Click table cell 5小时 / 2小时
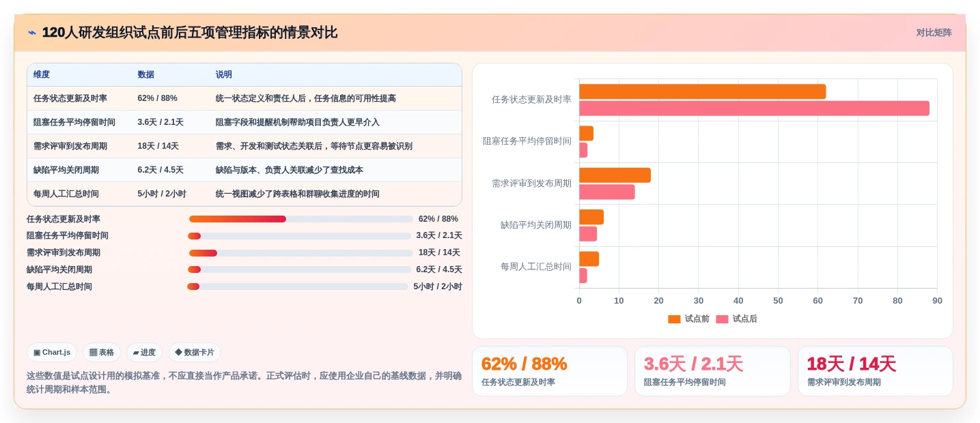Image resolution: width=980 pixels, height=423 pixels. 162,194
